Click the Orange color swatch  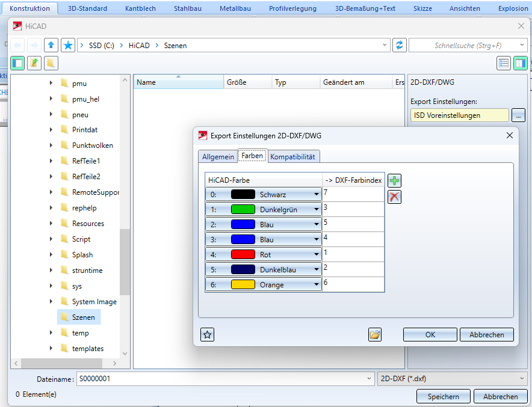click(x=243, y=285)
